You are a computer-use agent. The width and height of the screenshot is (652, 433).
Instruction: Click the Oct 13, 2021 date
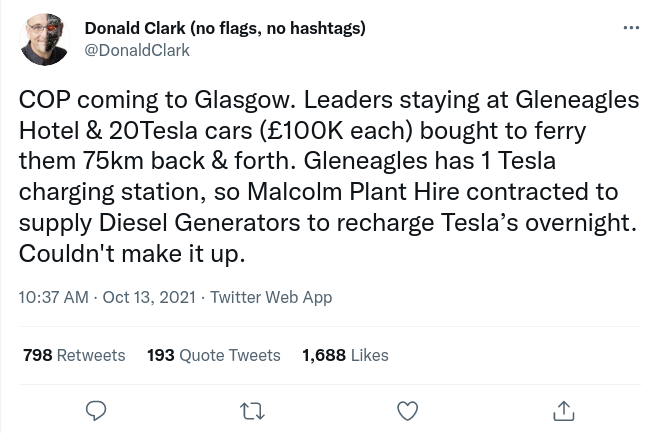(x=149, y=297)
